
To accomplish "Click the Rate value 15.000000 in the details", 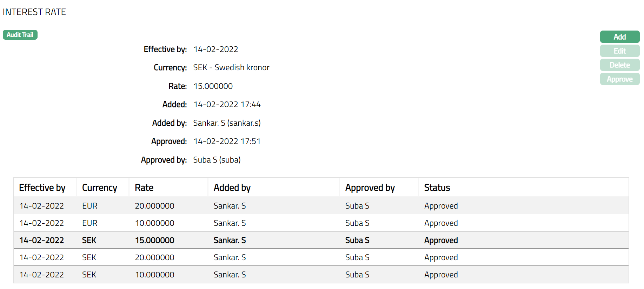I will (213, 86).
